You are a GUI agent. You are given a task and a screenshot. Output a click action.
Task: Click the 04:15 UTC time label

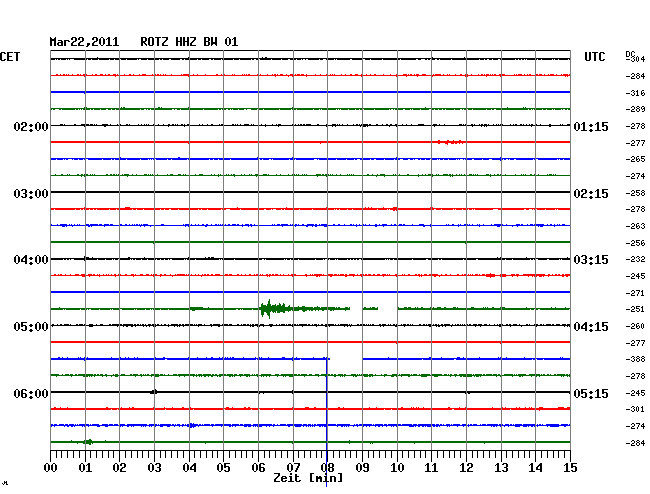point(591,327)
